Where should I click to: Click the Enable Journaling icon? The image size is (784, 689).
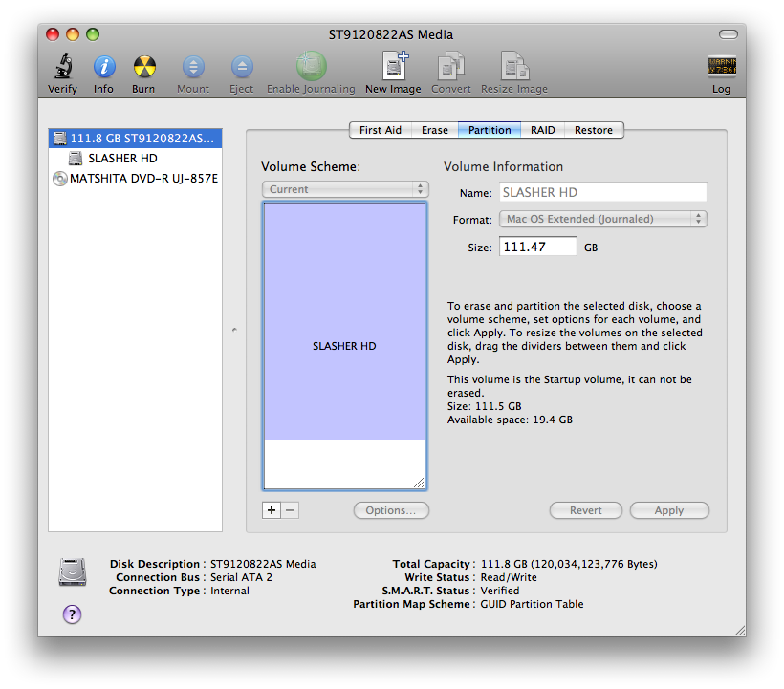coord(311,66)
